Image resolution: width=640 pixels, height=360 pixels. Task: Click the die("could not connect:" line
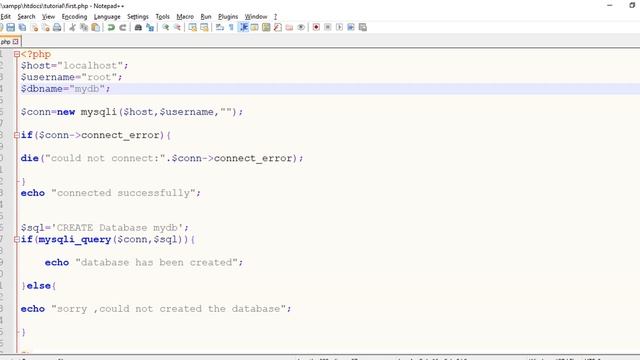[x=162, y=158]
